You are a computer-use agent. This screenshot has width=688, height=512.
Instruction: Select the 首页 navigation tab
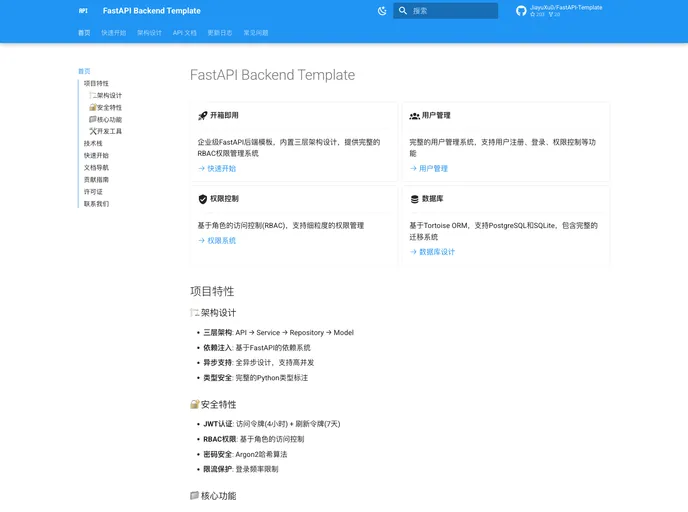pos(84,33)
